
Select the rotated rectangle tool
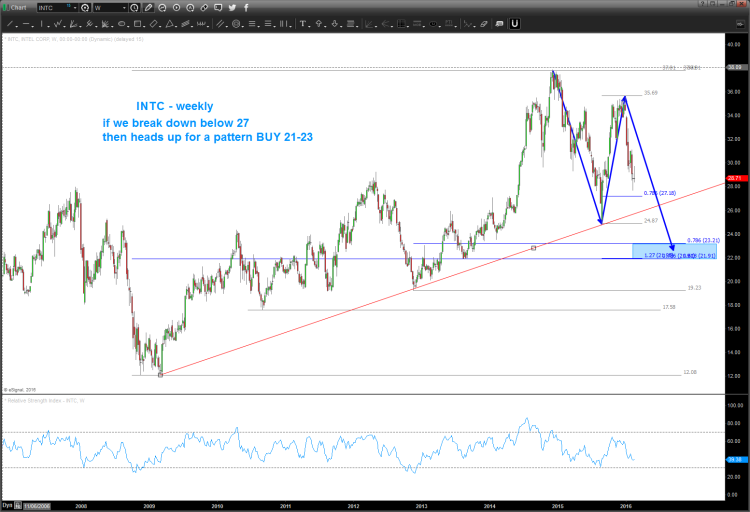point(154,23)
